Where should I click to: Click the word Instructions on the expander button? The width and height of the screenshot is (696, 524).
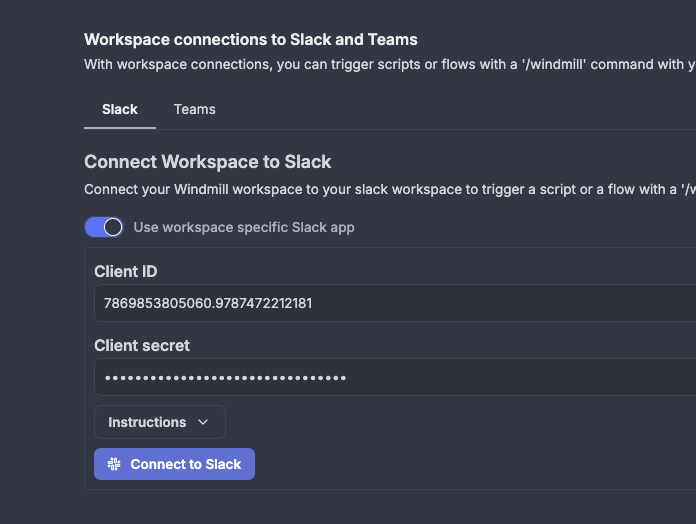click(147, 422)
